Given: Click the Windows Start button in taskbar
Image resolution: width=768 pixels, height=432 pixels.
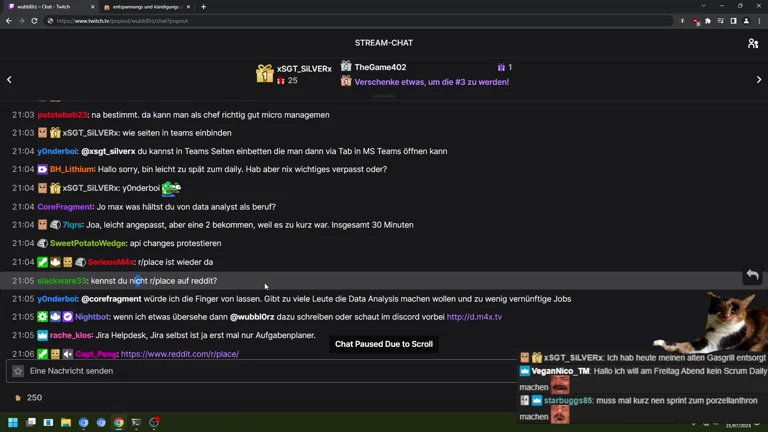Looking at the screenshot, I should 13,423.
